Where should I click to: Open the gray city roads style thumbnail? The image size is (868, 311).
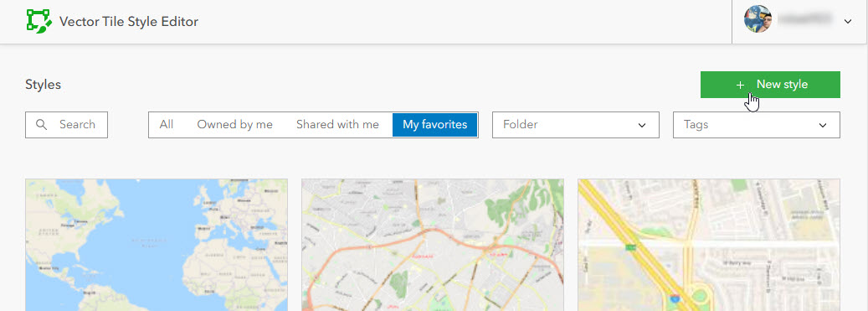(x=433, y=245)
